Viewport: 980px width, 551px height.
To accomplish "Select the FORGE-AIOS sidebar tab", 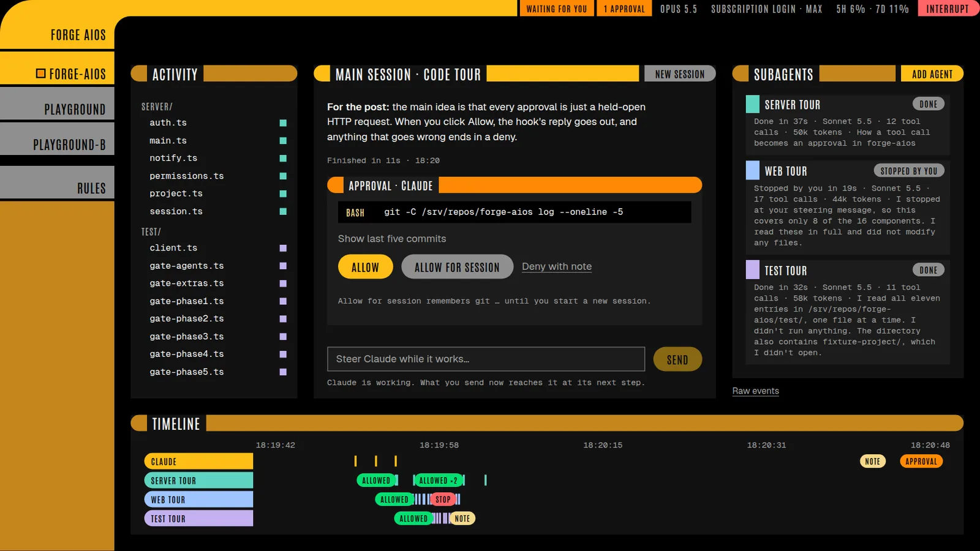I will 57,68.
